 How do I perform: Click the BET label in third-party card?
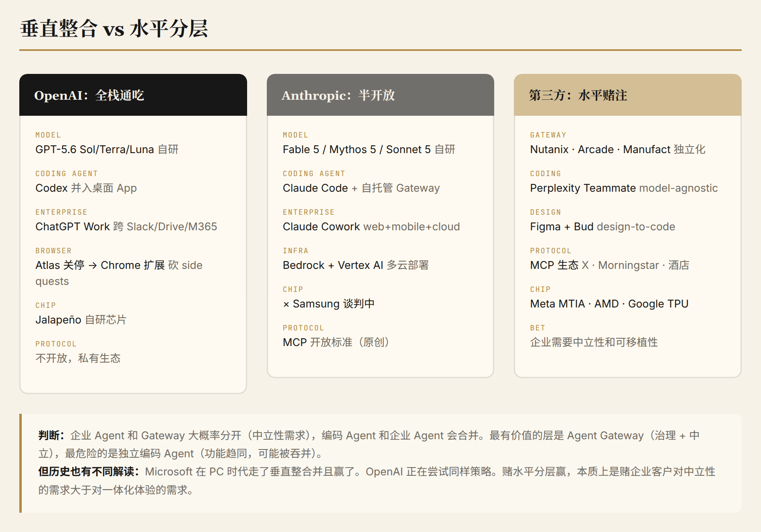click(538, 328)
